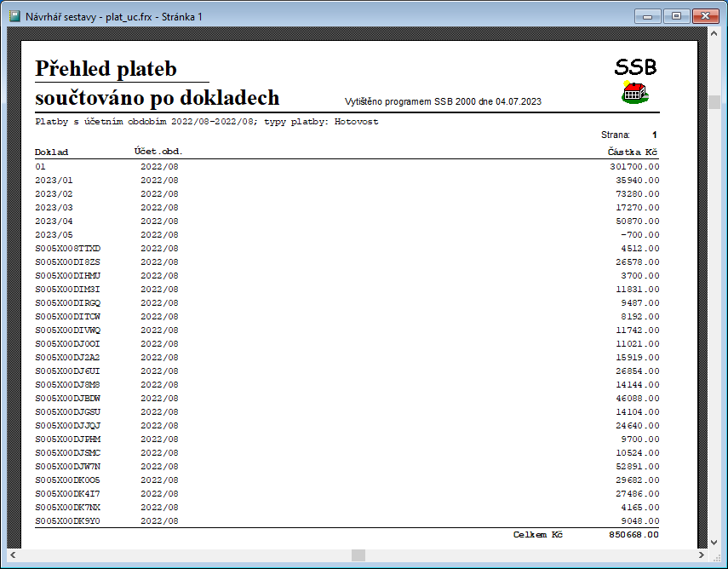
Task: Click the 'Doklad' column header
Action: click(x=51, y=152)
